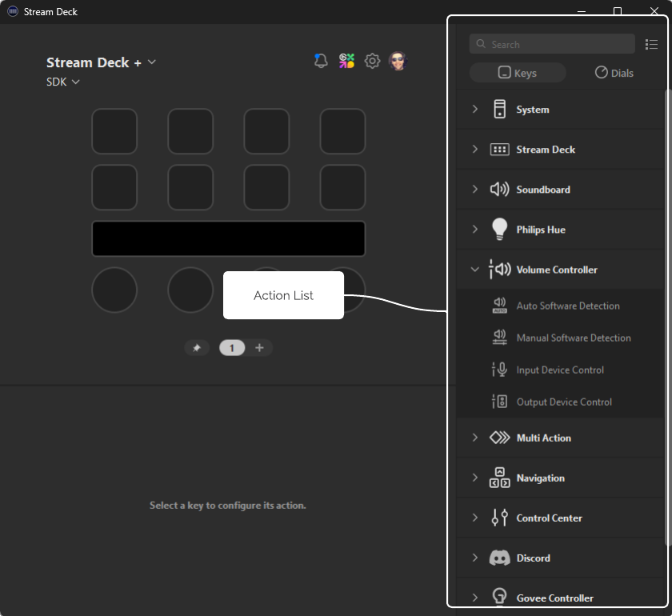
Task: Click inside the Search field
Action: click(560, 45)
